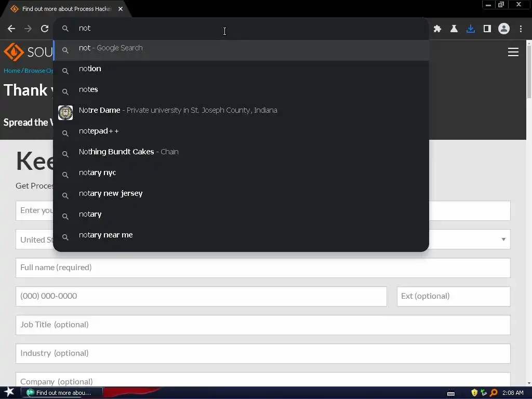
Task: Focus the Ext (optional) field
Action: click(454, 296)
